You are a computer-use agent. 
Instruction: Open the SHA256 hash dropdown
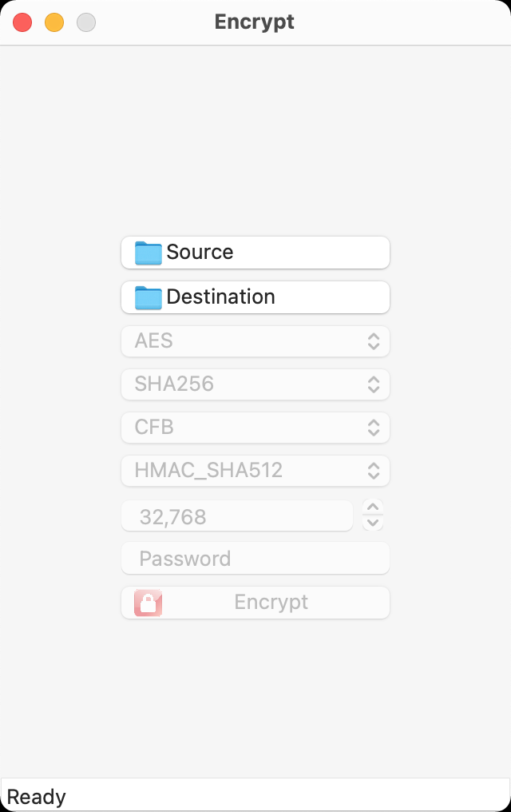pyautogui.click(x=255, y=384)
